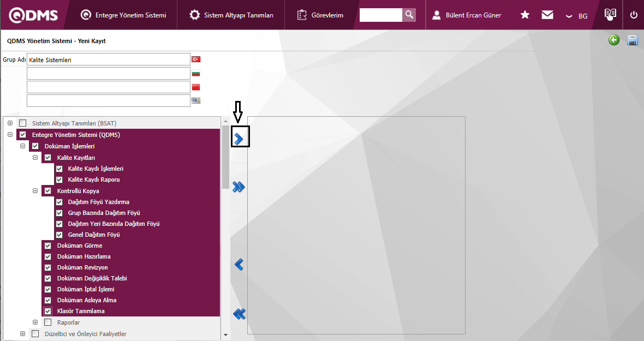Viewport: 644px width, 341px height.
Task: Expand Raporlar node
Action: 35,322
